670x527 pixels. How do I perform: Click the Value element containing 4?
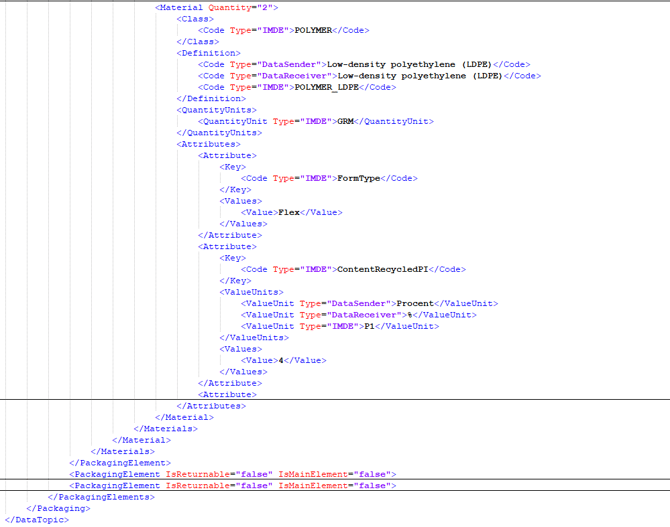coord(284,360)
